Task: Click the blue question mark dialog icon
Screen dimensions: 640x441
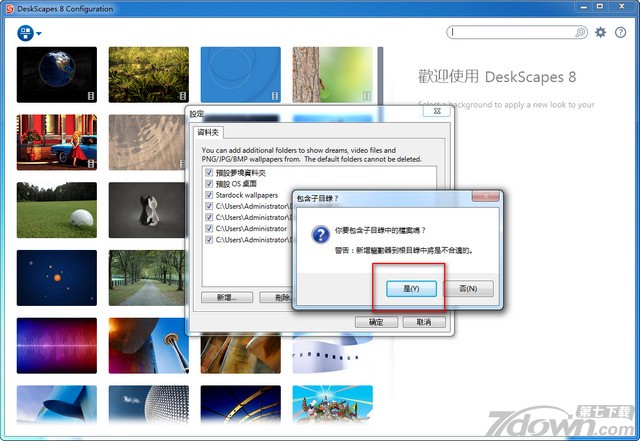Action: click(x=321, y=235)
